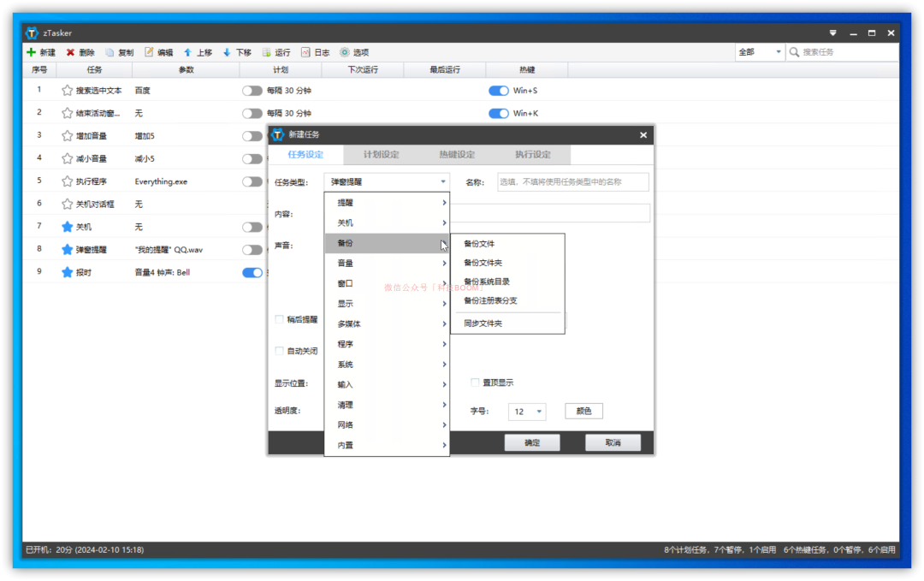Open the 日志 (Log) toolbar icon
The width and height of the screenshot is (924, 581).
[305, 52]
